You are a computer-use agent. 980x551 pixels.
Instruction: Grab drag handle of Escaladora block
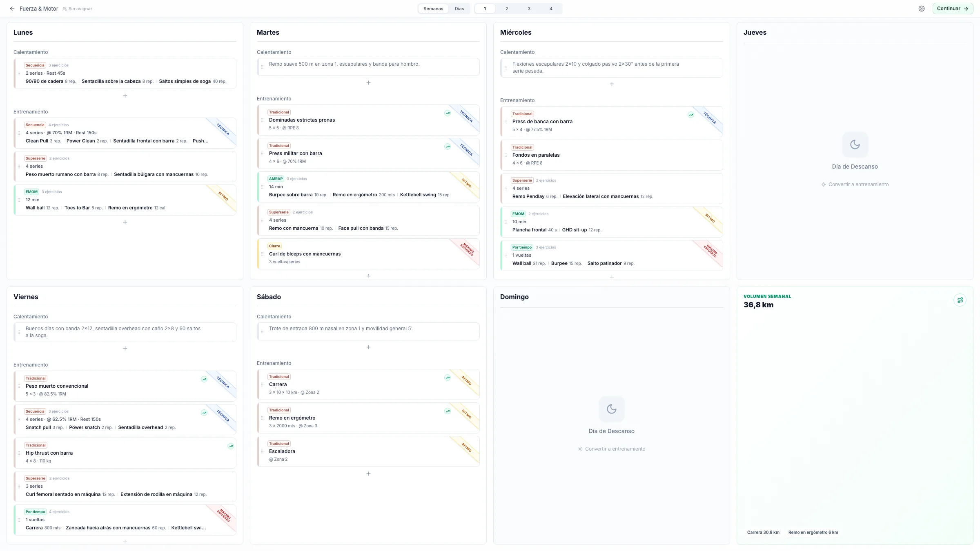coord(262,451)
